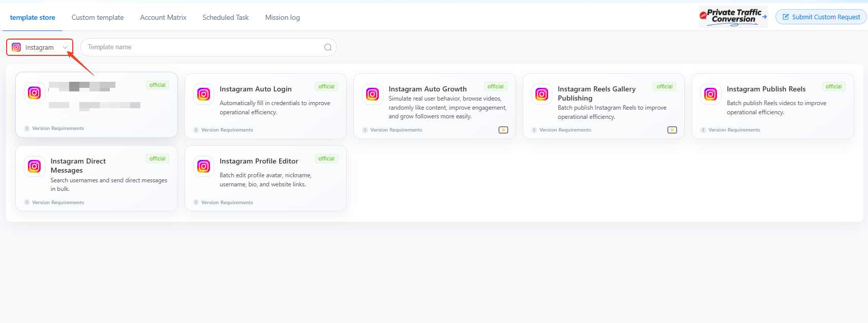Viewport: 868px width, 323px height.
Task: Click official badge on Instagram Publish Reels
Action: tap(834, 86)
